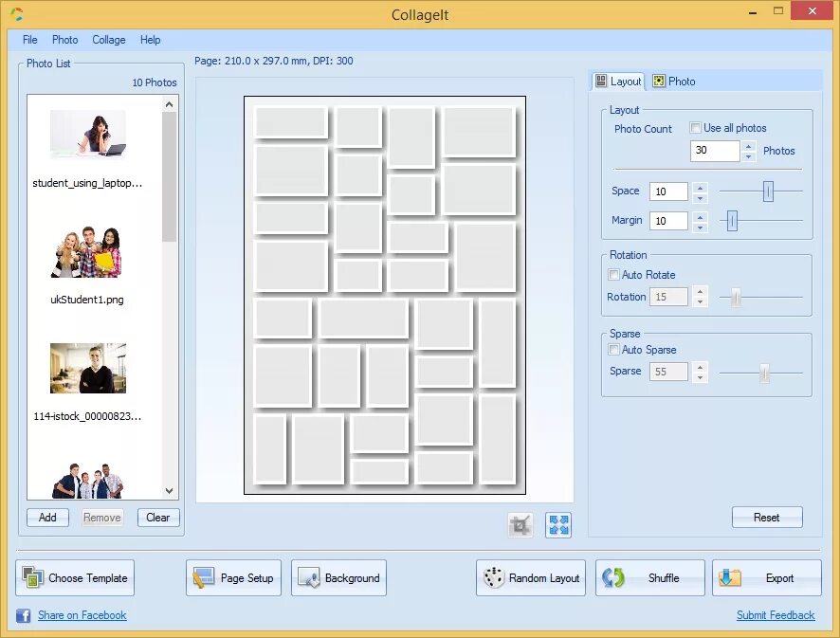Click the Remove button in Photo List
The width and height of the screenshot is (840, 638).
pos(102,518)
